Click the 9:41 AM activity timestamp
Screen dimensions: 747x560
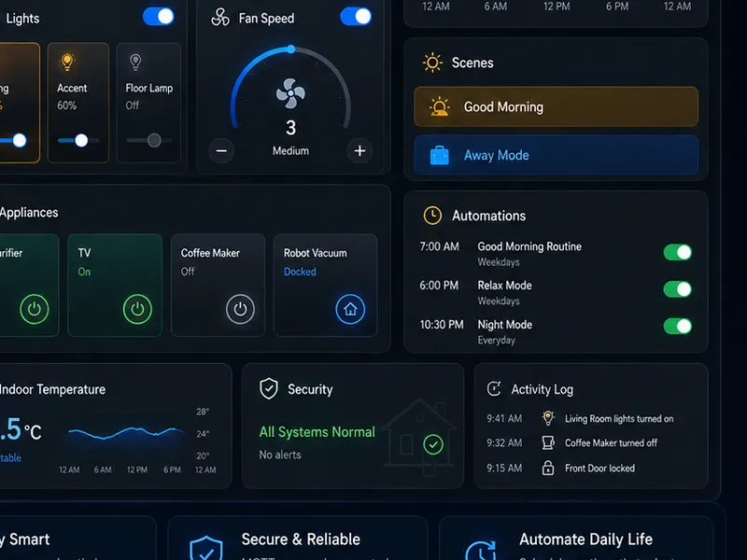504,418
